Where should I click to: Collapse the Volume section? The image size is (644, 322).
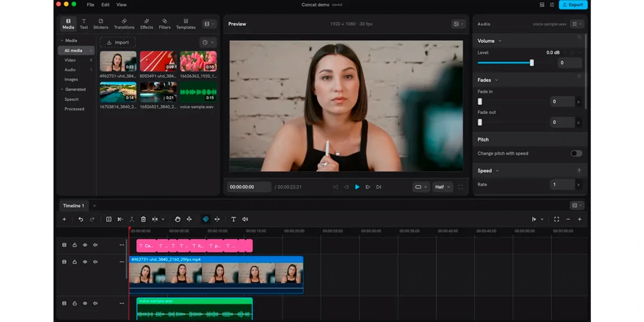(500, 41)
